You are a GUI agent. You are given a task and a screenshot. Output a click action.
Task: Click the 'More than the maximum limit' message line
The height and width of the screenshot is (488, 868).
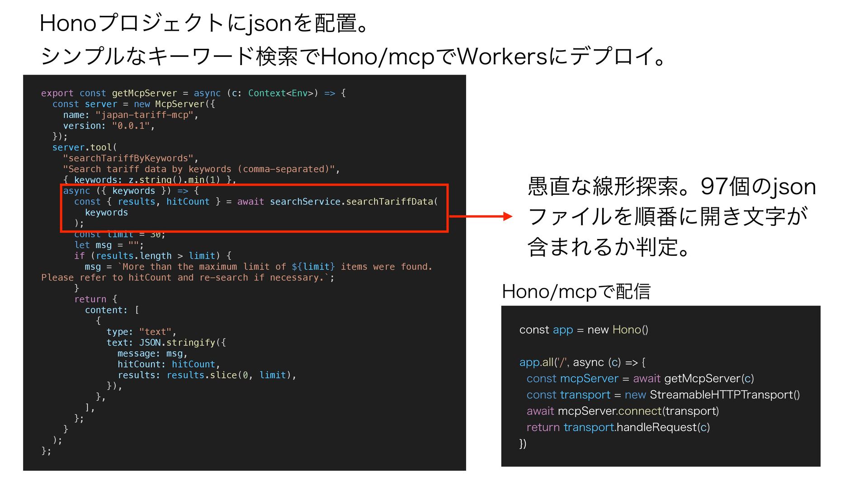pyautogui.click(x=259, y=267)
